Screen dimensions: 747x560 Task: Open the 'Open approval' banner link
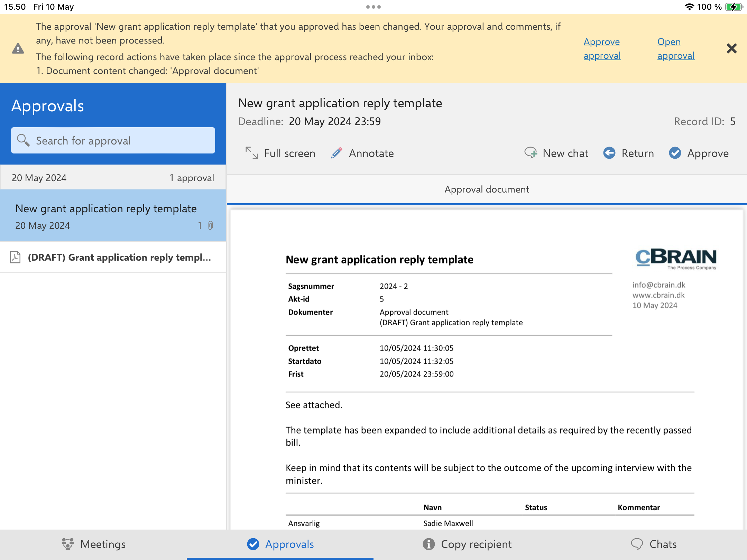(x=676, y=49)
